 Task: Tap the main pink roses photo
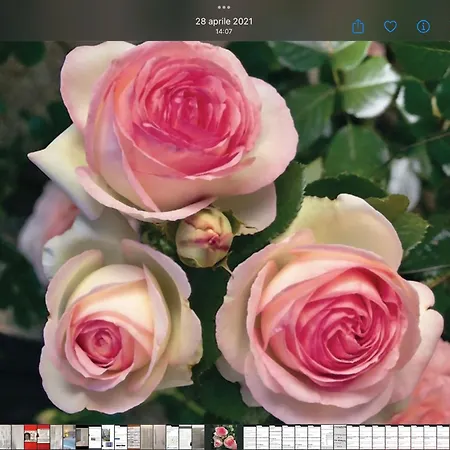point(225,232)
